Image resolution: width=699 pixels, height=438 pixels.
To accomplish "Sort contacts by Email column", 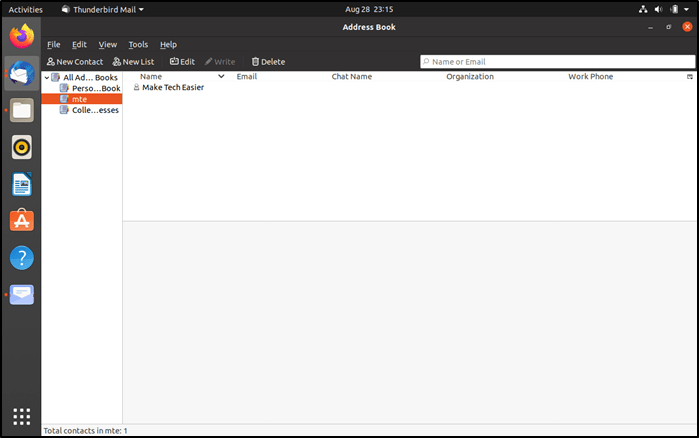I will click(x=247, y=77).
